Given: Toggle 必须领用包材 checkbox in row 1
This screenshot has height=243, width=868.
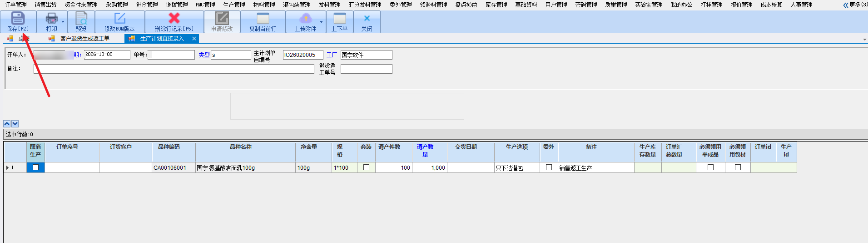Looking at the screenshot, I should pos(738,167).
